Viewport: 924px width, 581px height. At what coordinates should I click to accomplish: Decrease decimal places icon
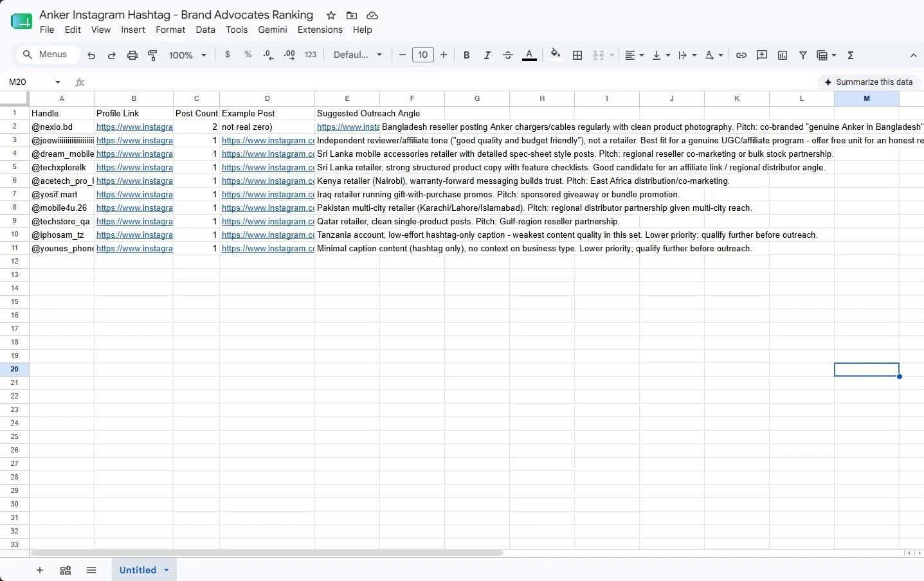point(269,55)
